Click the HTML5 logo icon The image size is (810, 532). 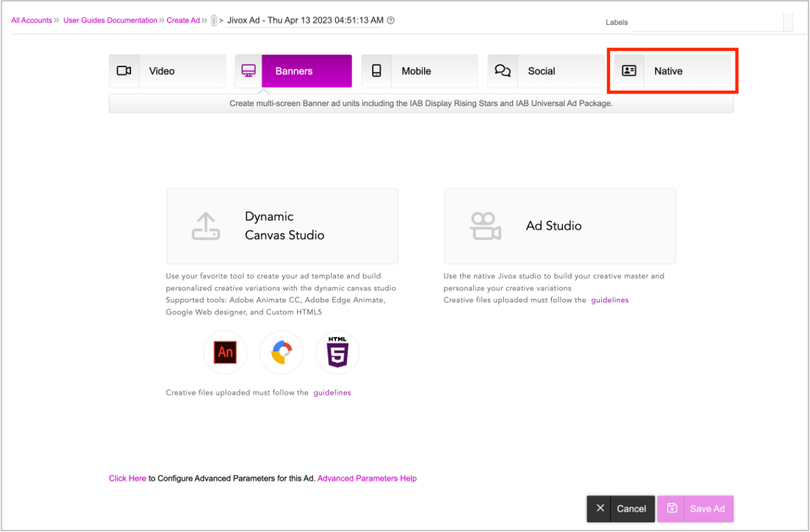point(337,352)
